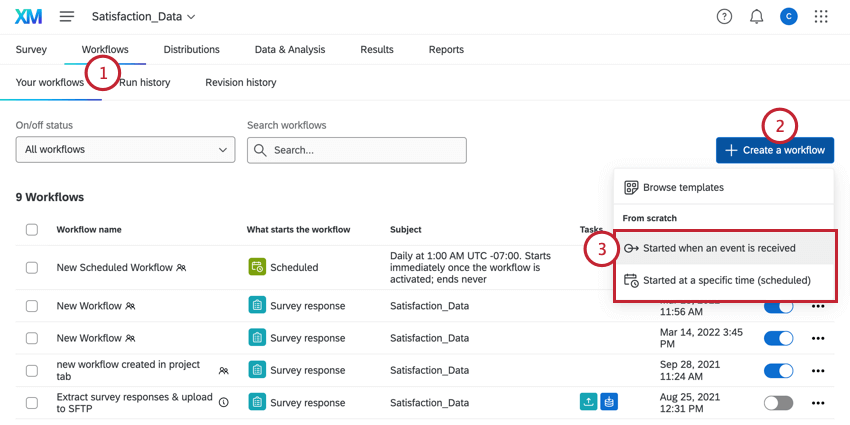
Task: Expand the Satisfaction_Data project dropdown
Action: pyautogui.click(x=143, y=17)
